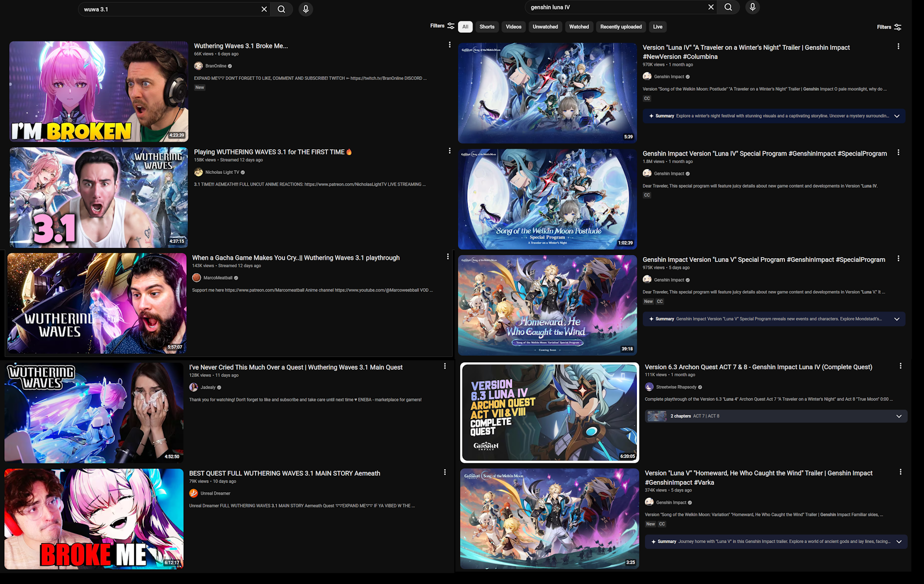Open title "I've Never Cried This Much Over a Quest"
The width and height of the screenshot is (924, 584).
296,368
